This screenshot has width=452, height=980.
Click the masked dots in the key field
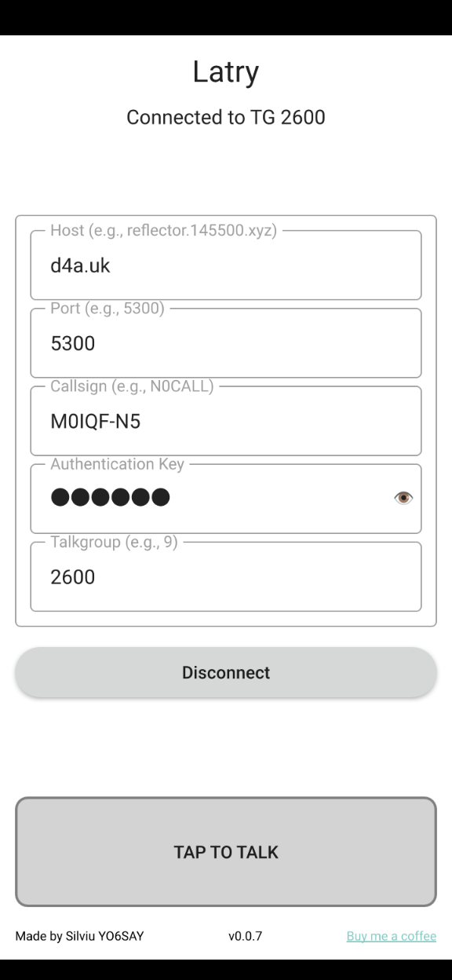pos(110,498)
